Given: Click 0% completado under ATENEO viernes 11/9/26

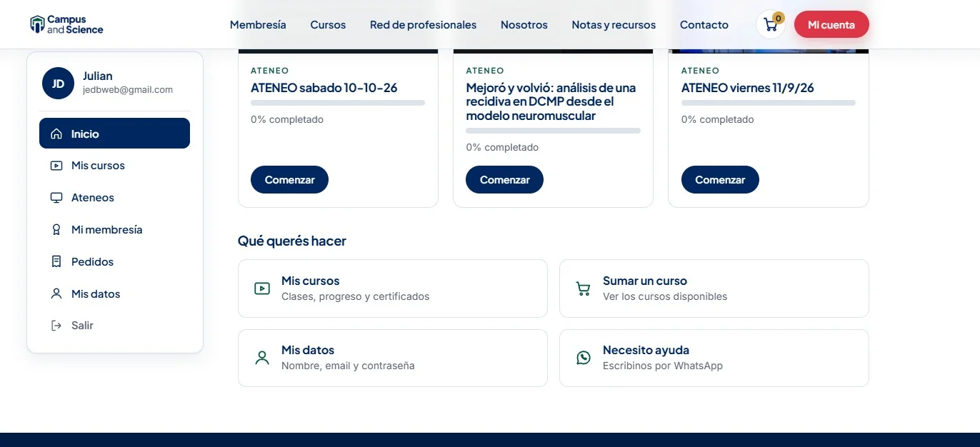Looking at the screenshot, I should (718, 119).
